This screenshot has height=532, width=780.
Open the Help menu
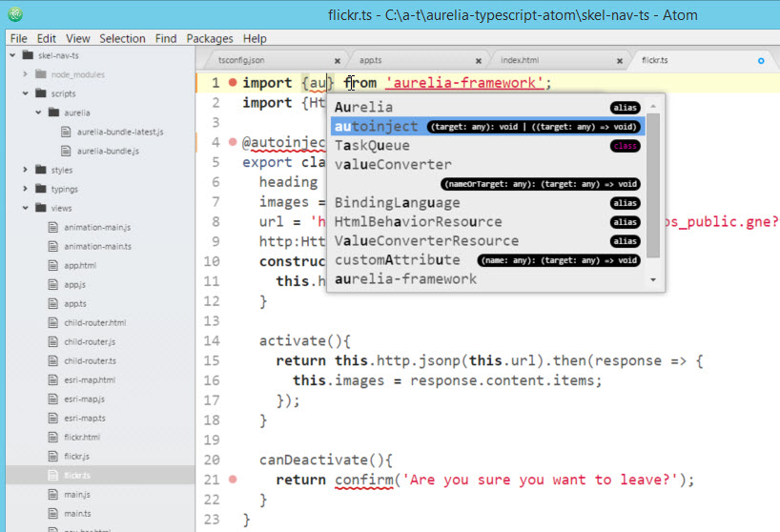point(255,38)
